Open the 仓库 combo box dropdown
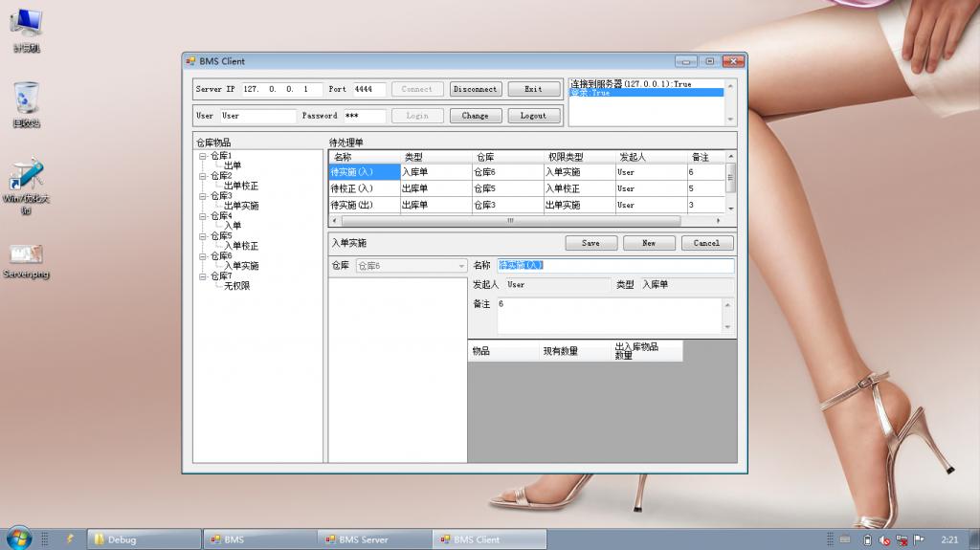 pos(460,265)
